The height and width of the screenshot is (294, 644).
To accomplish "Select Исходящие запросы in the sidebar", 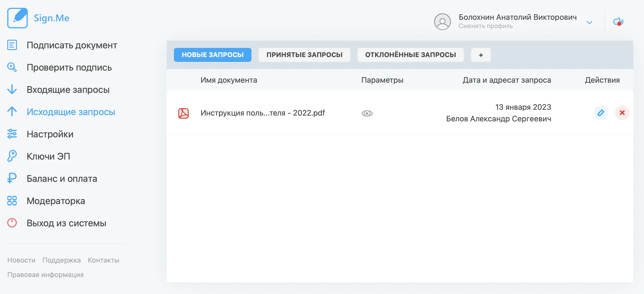I will (x=71, y=112).
